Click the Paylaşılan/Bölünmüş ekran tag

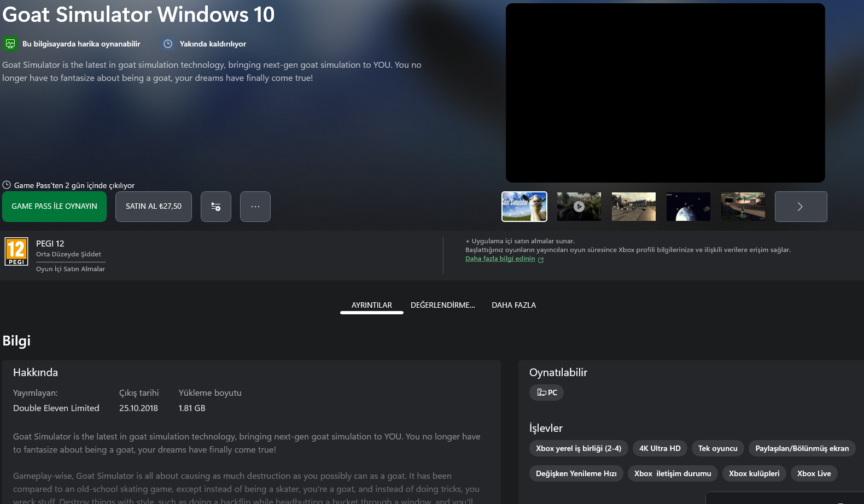point(802,448)
